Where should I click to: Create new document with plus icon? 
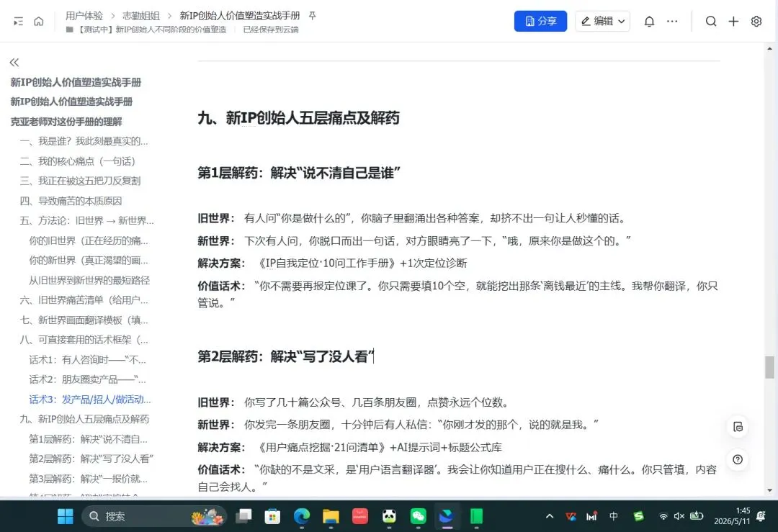[x=733, y=22]
